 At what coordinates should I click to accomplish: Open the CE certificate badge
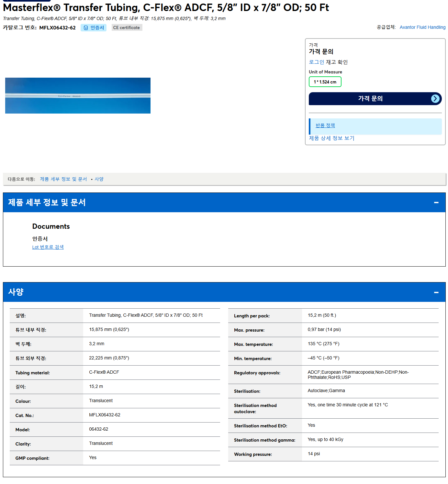pyautogui.click(x=127, y=27)
